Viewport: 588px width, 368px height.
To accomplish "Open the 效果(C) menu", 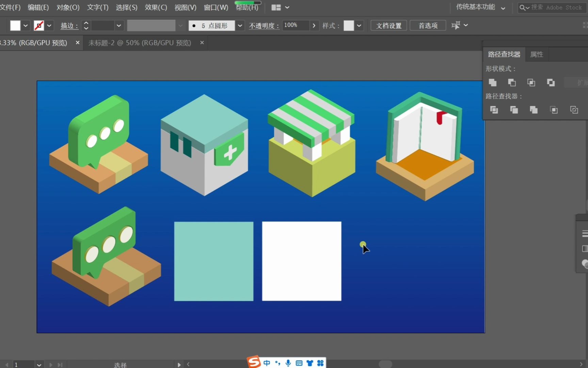I will tap(156, 7).
